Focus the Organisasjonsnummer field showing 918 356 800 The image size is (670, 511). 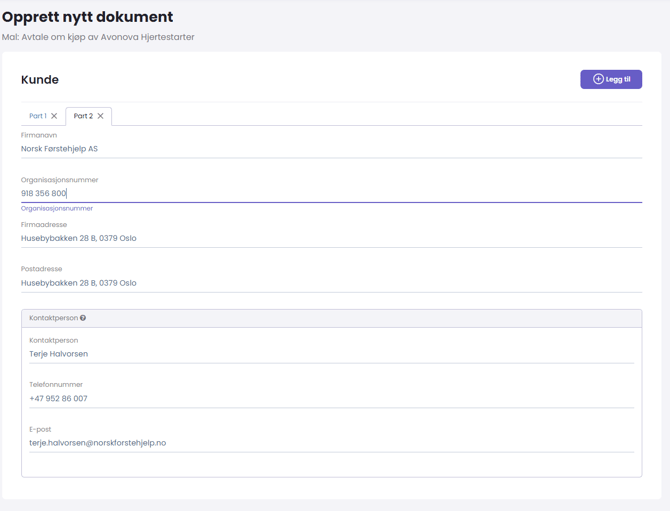330,193
